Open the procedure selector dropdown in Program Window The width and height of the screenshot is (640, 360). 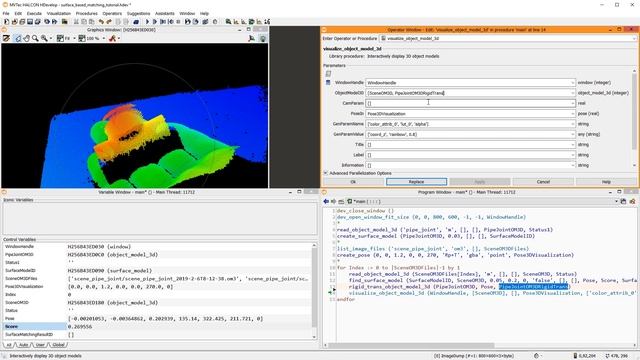(617, 202)
